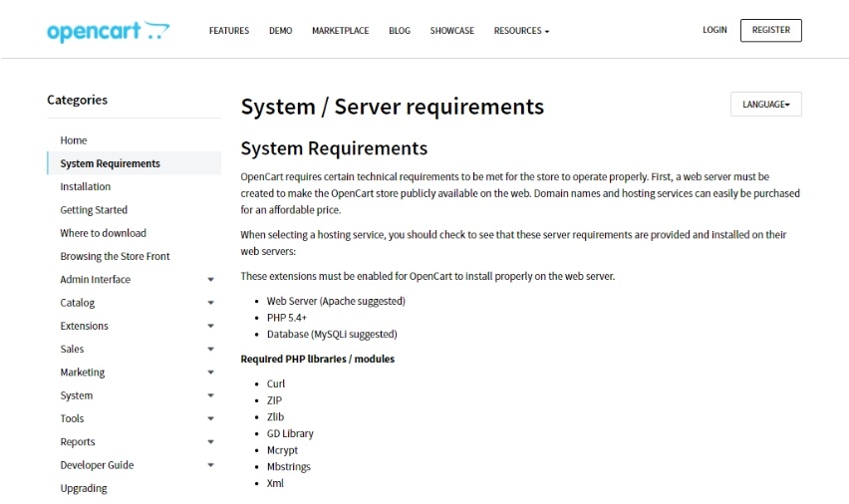Click the 'PHP 5.4+' list item

pos(287,318)
